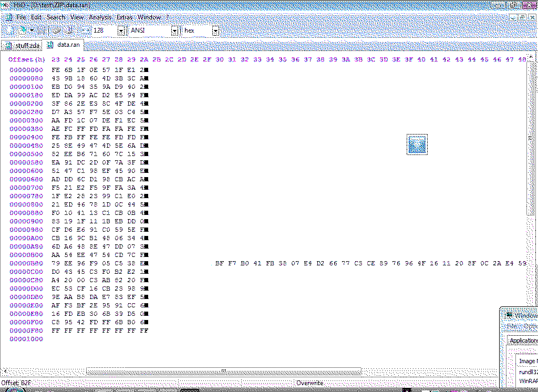Image resolution: width=538 pixels, height=392 pixels.
Task: Click the vertical scrollbar up arrow
Action: pyautogui.click(x=531, y=56)
